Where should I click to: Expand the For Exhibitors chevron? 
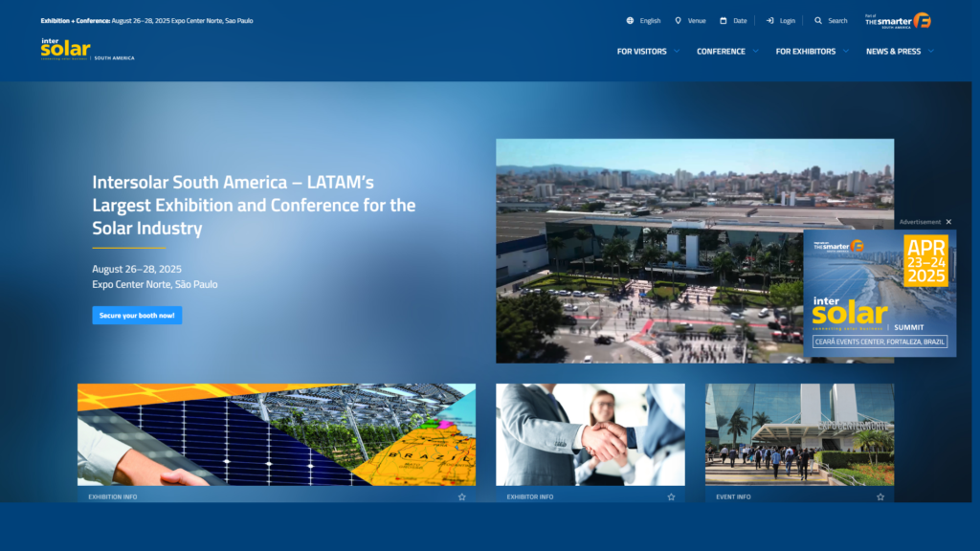point(846,52)
